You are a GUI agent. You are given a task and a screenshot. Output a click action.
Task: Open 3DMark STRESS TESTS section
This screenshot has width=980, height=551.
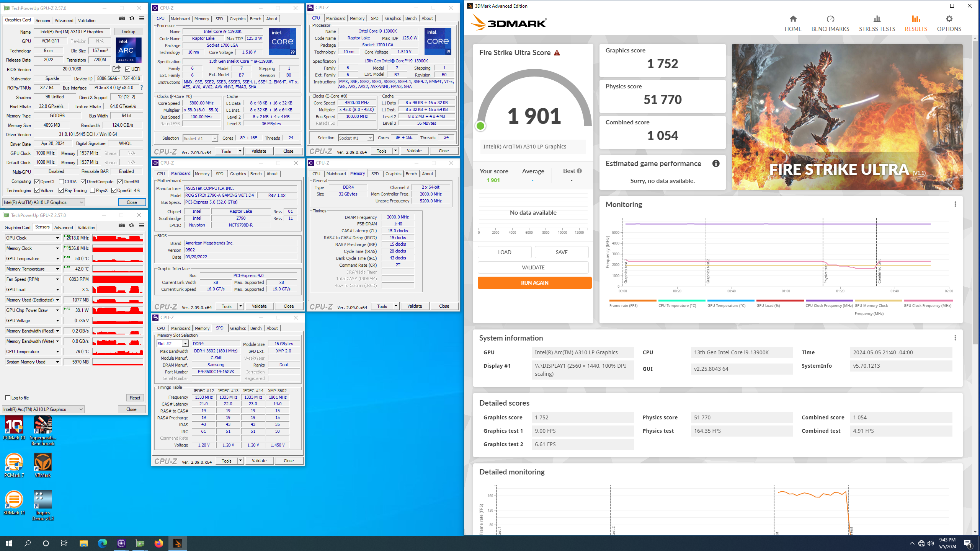tap(877, 23)
